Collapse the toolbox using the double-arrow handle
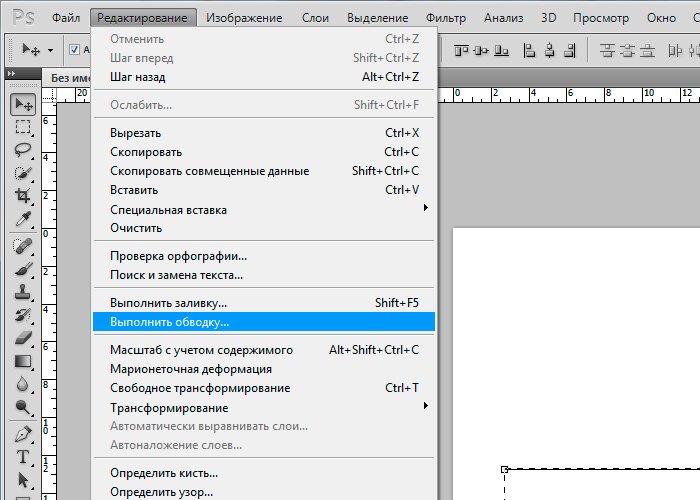700x500 pixels. (x=12, y=72)
